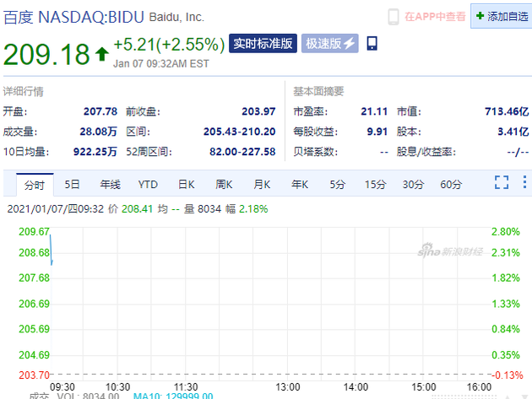Click the 13:00 time axis label

pyautogui.click(x=288, y=387)
